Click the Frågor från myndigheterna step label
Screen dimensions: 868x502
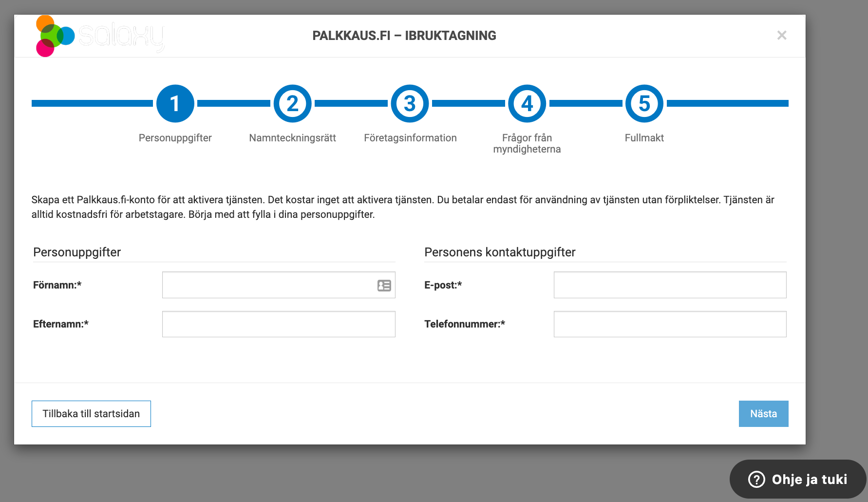click(527, 143)
